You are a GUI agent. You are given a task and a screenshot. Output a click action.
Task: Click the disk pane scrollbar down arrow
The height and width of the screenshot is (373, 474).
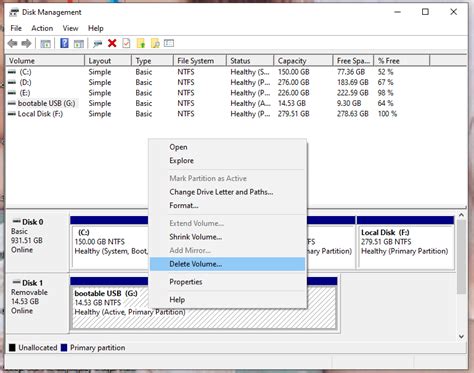pyautogui.click(x=461, y=337)
